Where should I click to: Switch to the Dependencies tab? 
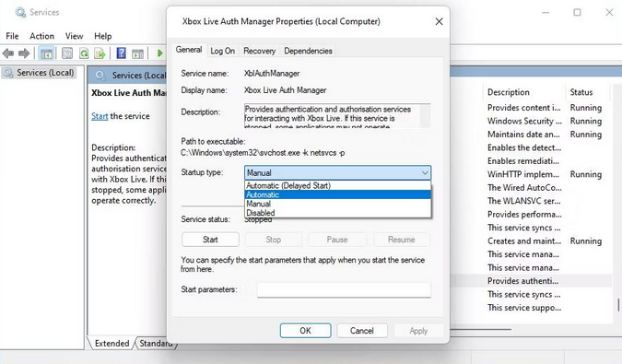tap(308, 51)
